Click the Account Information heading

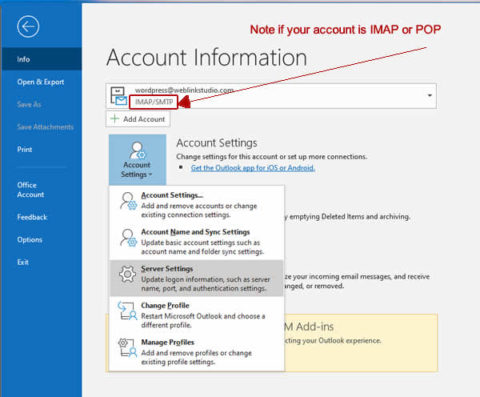point(207,57)
